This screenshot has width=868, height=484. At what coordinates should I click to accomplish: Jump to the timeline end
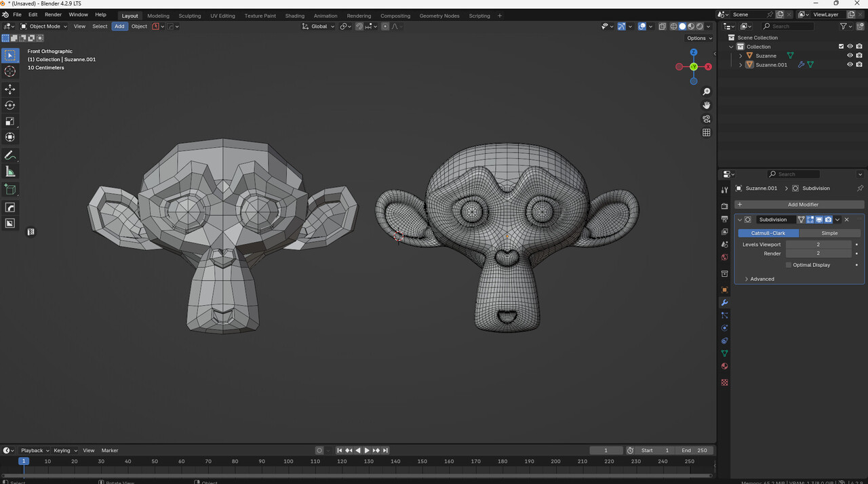click(x=385, y=450)
